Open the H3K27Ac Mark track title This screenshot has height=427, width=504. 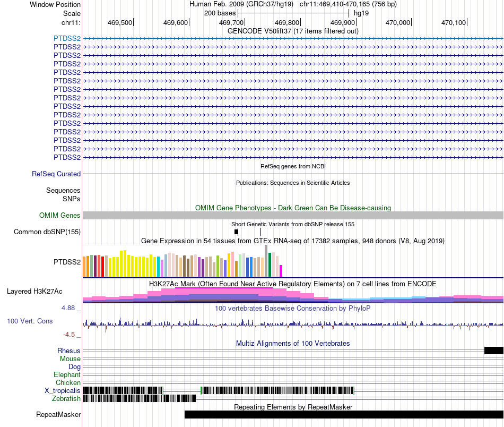point(293,284)
